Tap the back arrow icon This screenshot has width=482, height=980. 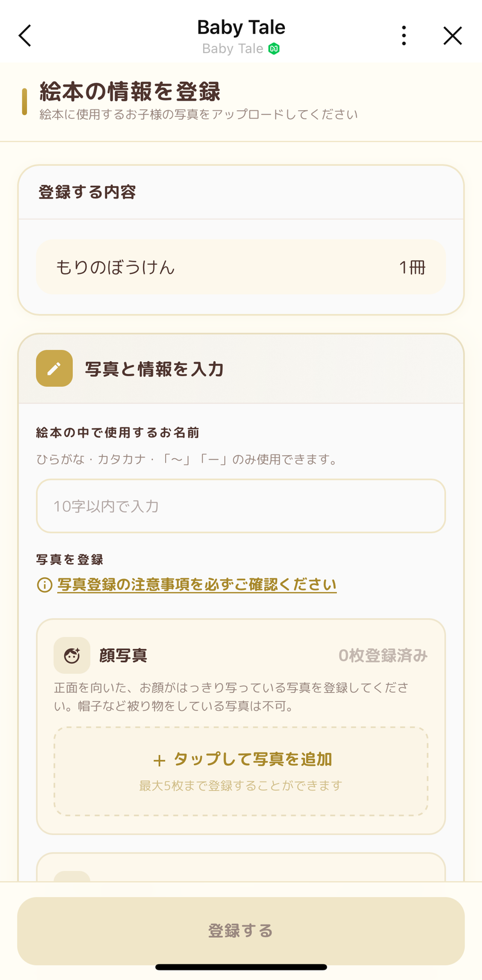(25, 36)
